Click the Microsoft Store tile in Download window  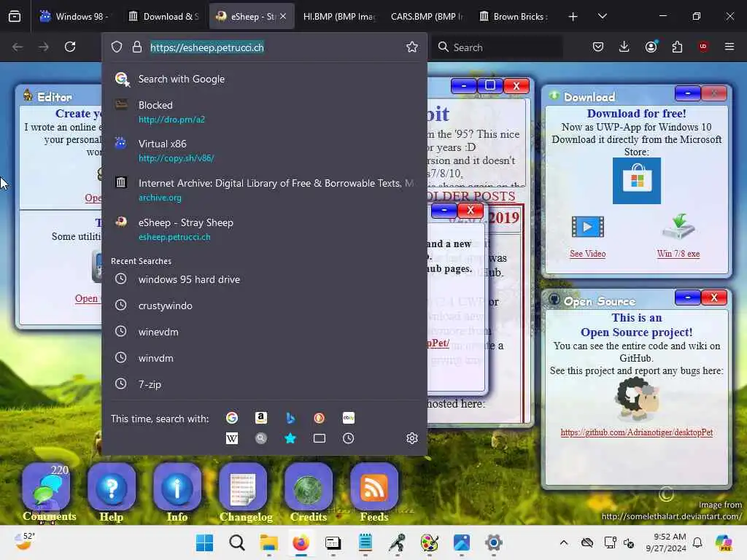636,181
